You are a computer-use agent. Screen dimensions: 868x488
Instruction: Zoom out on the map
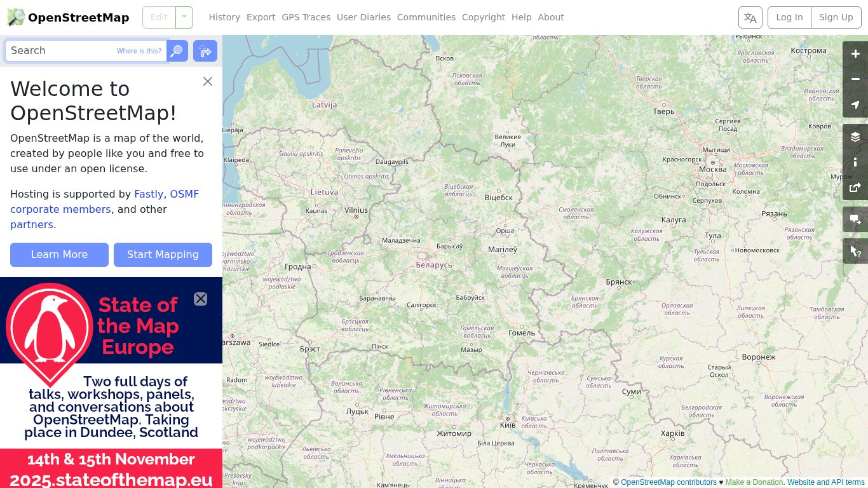tap(855, 79)
